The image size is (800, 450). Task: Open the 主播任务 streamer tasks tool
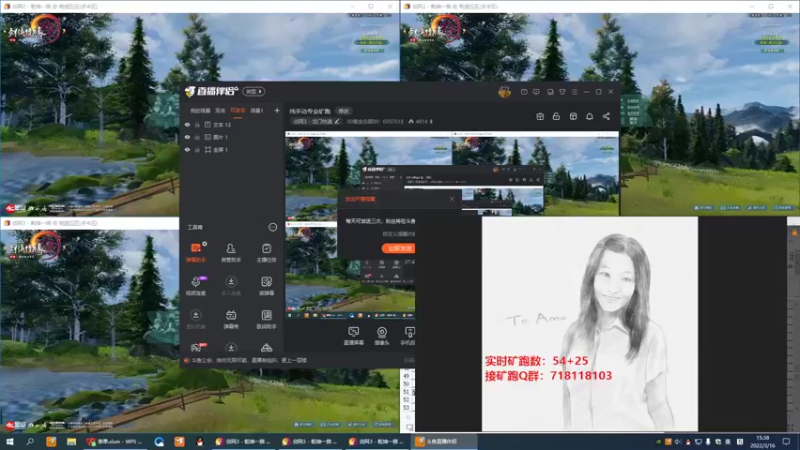266,252
